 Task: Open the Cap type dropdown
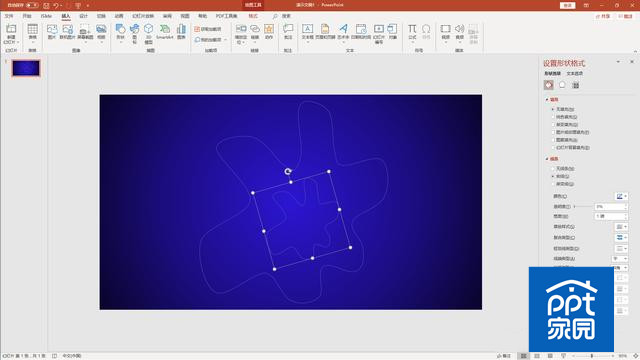coord(620,259)
